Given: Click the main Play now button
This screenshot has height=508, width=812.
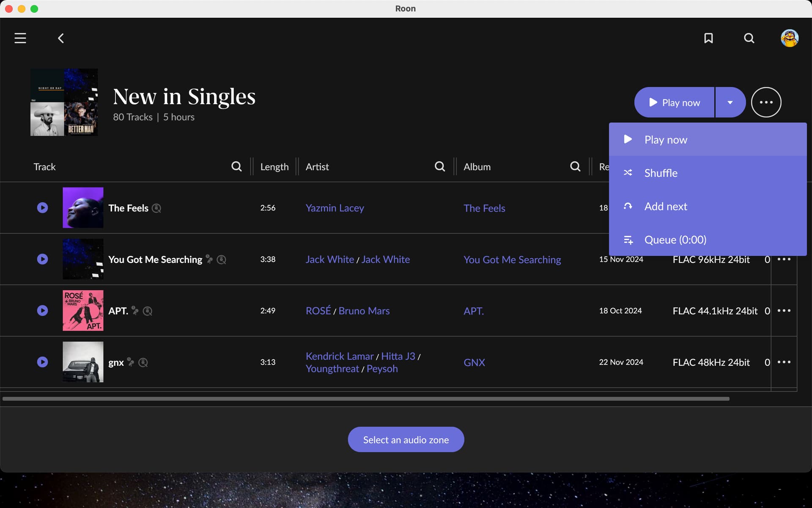Looking at the screenshot, I should (x=675, y=102).
